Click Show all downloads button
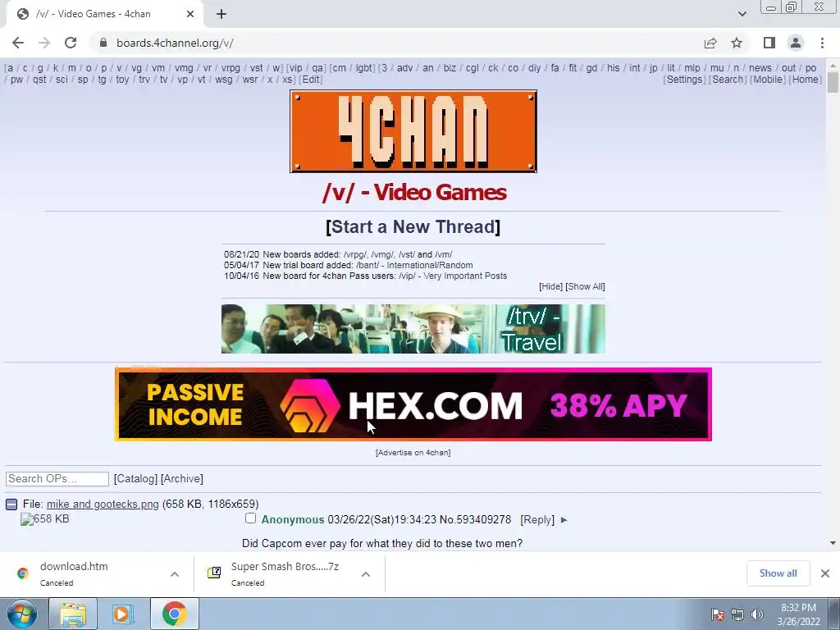The width and height of the screenshot is (840, 630). (x=778, y=573)
